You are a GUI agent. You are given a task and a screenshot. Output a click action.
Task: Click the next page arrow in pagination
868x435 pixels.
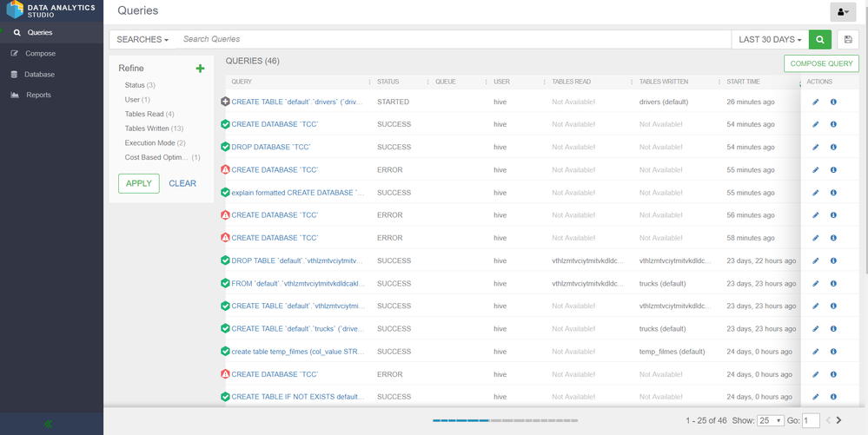(x=839, y=420)
